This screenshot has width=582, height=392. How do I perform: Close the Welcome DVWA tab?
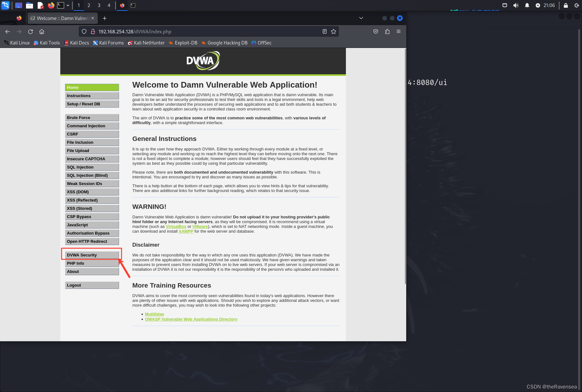coord(93,18)
